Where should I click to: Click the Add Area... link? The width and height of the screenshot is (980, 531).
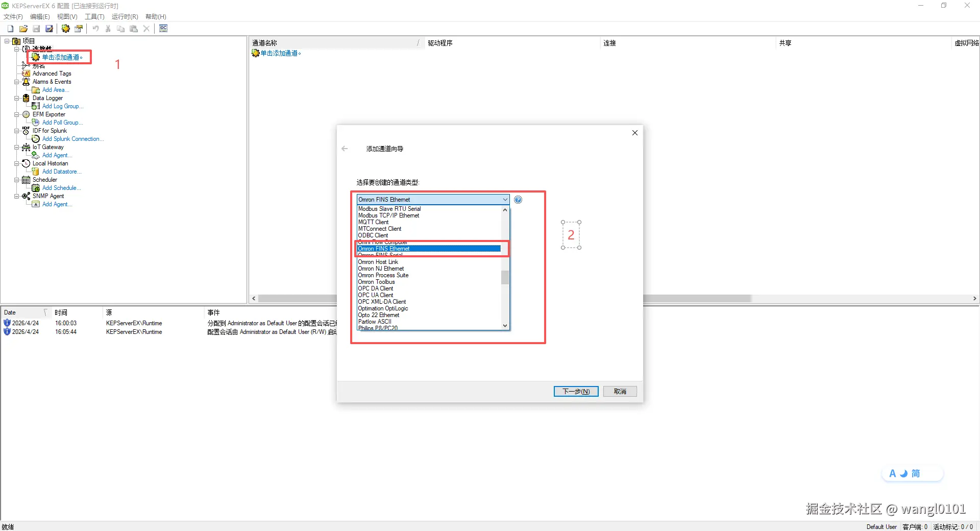(55, 90)
